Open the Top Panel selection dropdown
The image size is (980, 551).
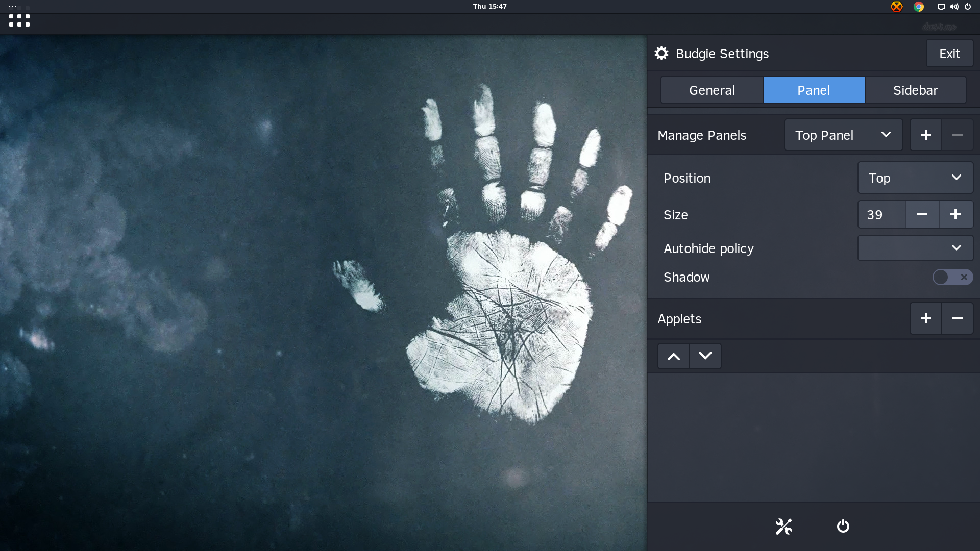pyautogui.click(x=844, y=135)
